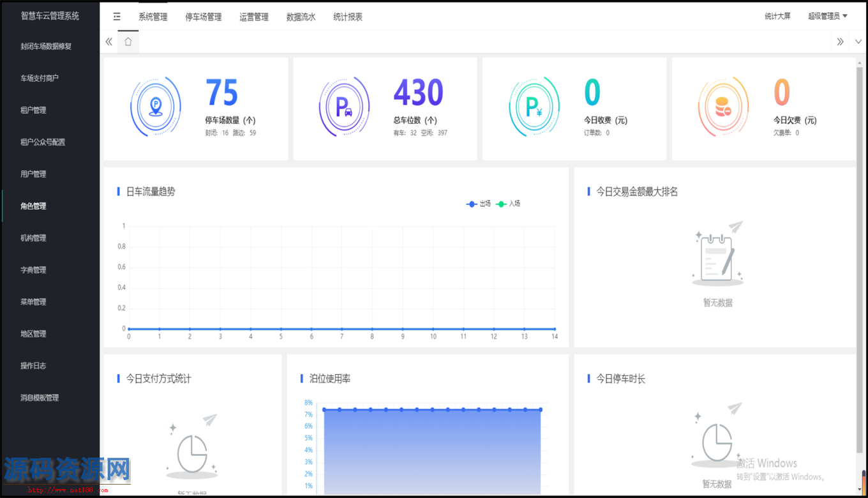
Task: Click the hour 7 data point on traffic chart
Action: pyautogui.click(x=342, y=329)
